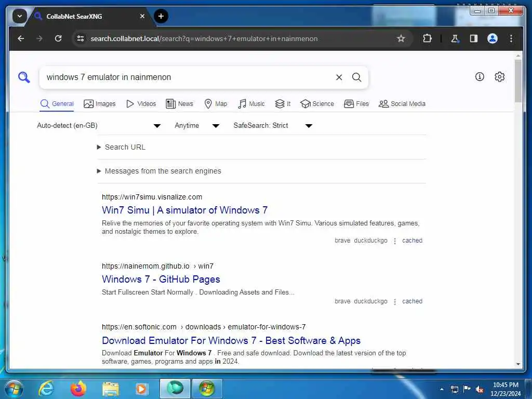Click the muted volume tray icon

point(480,389)
